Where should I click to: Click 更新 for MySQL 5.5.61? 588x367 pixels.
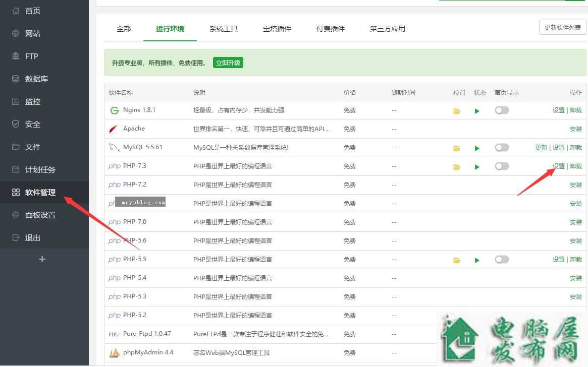541,148
